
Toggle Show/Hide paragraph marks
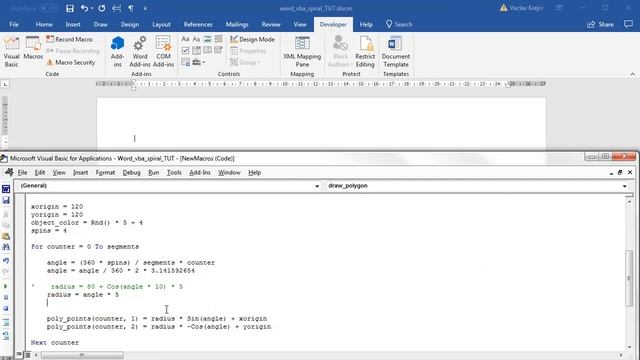pyautogui.click(x=131, y=8)
